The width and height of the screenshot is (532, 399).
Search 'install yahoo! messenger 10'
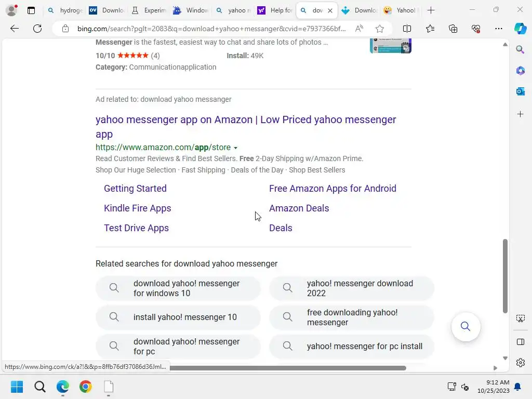tap(178, 317)
